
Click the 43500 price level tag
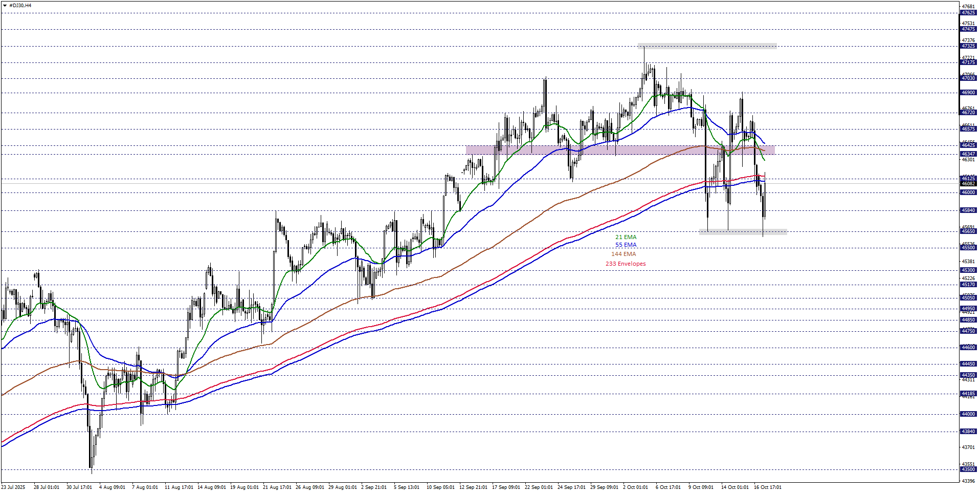pyautogui.click(x=968, y=469)
